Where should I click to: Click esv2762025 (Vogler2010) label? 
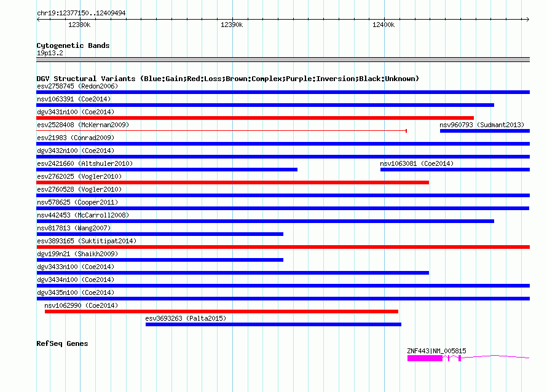(79, 176)
